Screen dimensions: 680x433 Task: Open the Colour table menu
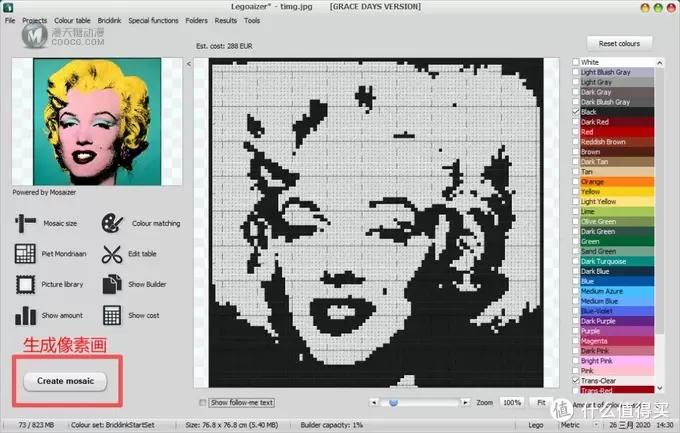click(72, 20)
